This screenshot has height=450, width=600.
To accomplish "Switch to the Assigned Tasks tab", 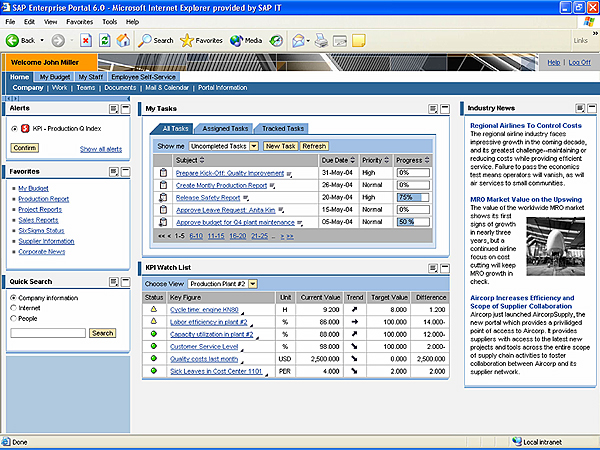I will pos(225,129).
